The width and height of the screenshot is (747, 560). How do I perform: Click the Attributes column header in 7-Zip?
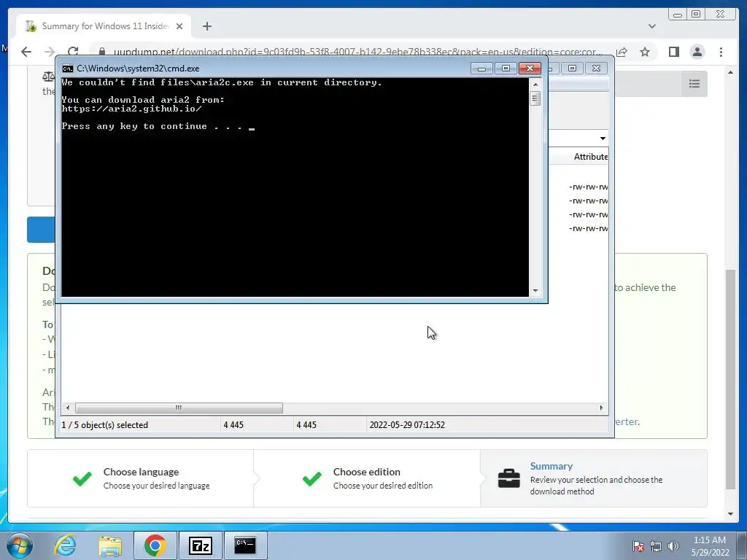pos(590,157)
